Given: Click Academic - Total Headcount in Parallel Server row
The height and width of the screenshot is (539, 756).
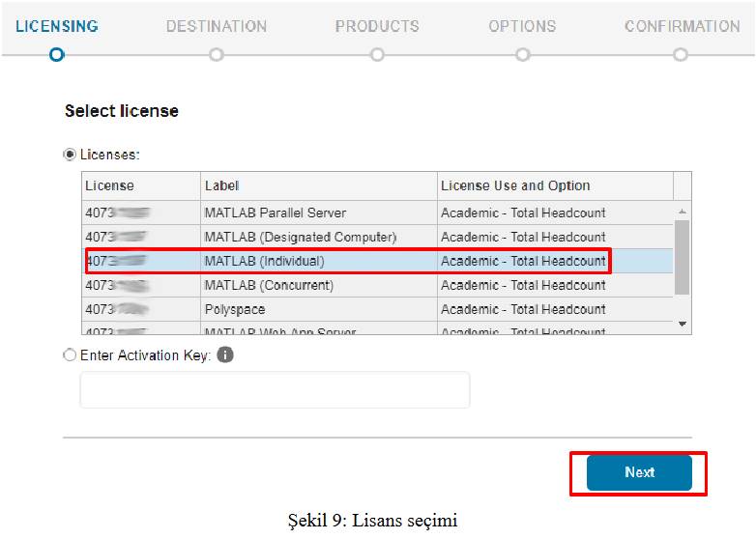Looking at the screenshot, I should [x=523, y=213].
